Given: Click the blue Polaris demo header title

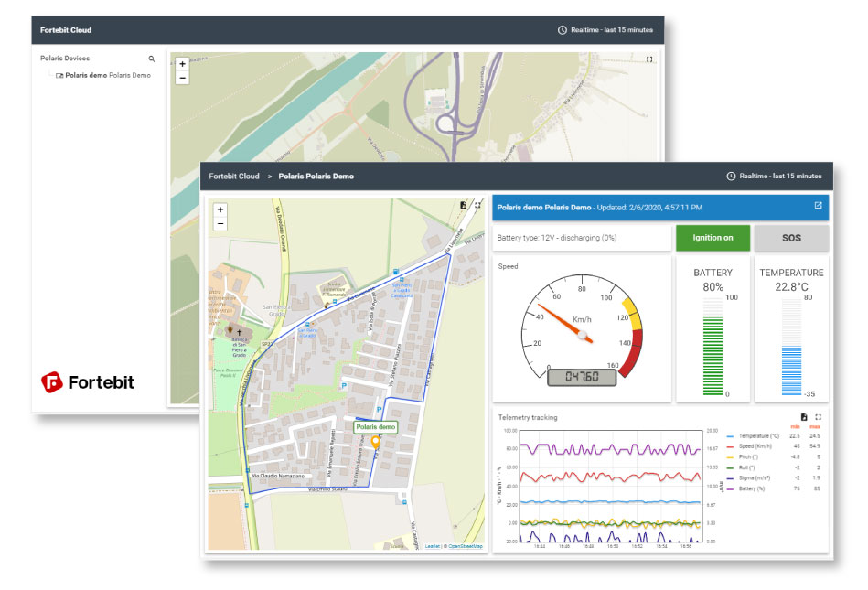Looking at the screenshot, I should pos(544,208).
